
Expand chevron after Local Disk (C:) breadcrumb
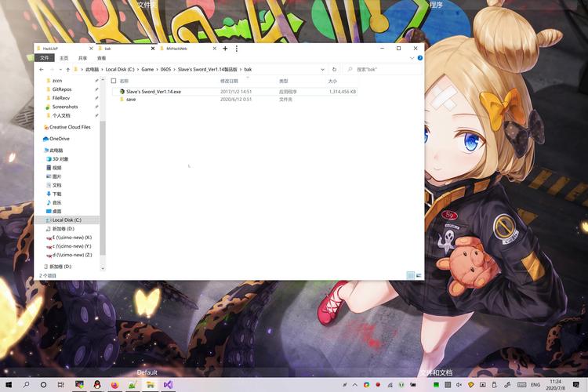tap(138, 70)
